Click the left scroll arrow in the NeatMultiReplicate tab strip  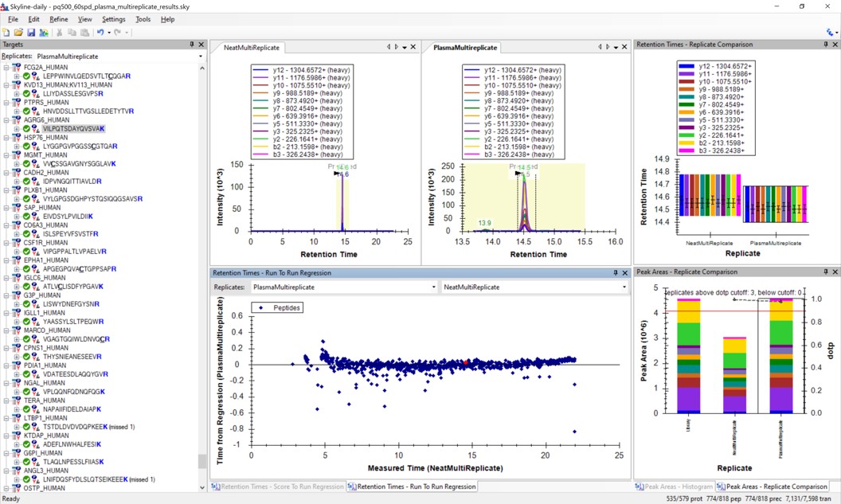click(389, 47)
